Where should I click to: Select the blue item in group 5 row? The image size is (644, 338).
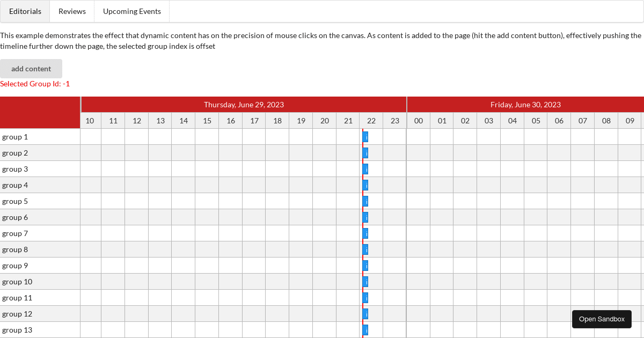tap(365, 201)
